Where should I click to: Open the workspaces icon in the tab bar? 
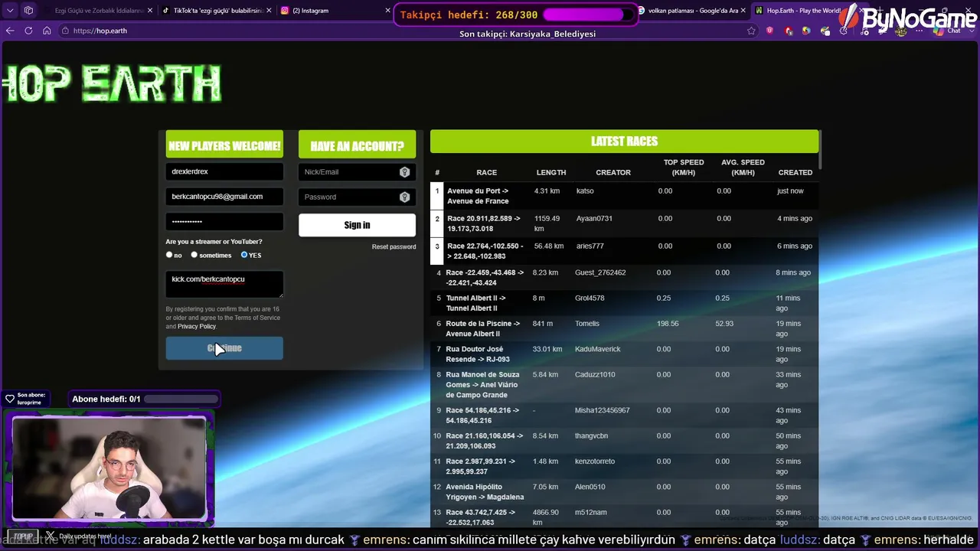click(28, 11)
